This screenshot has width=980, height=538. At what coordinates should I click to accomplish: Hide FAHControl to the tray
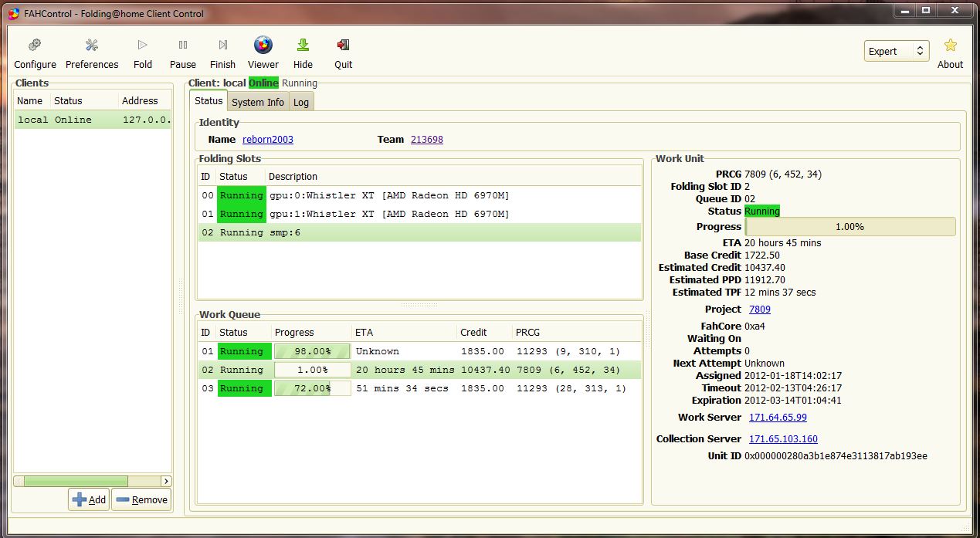point(303,54)
